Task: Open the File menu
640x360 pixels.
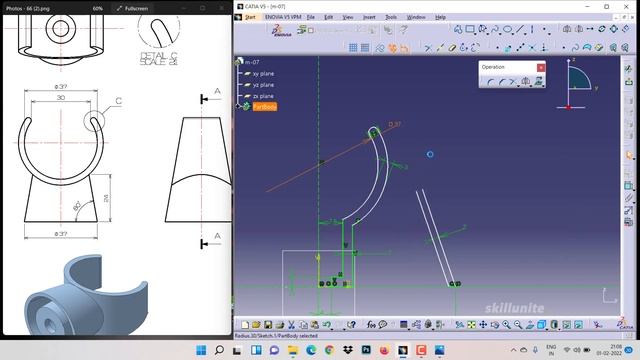Action: [311, 17]
